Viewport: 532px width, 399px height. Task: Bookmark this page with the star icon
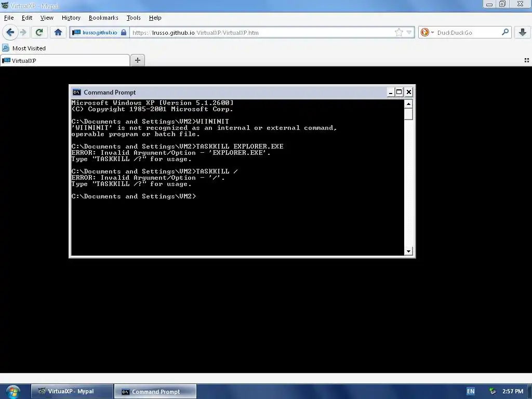click(x=399, y=33)
